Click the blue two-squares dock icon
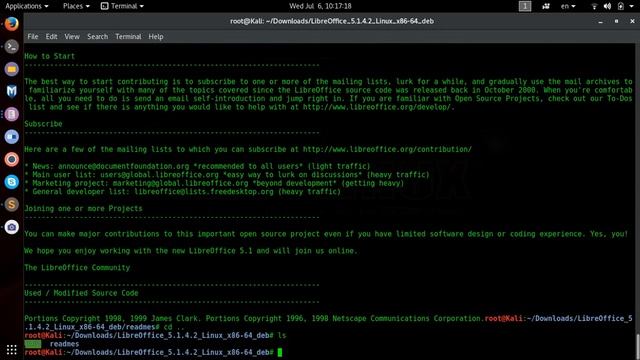This screenshot has height=360, width=640. click(x=11, y=137)
